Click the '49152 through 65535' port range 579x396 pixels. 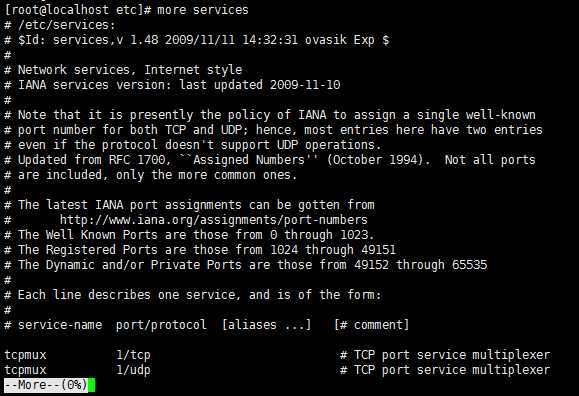point(421,265)
